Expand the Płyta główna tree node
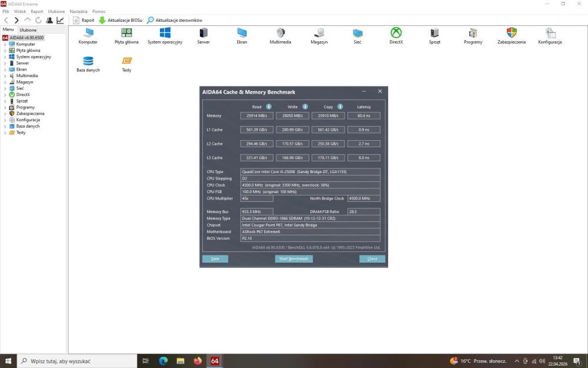588x368 pixels. [5, 51]
